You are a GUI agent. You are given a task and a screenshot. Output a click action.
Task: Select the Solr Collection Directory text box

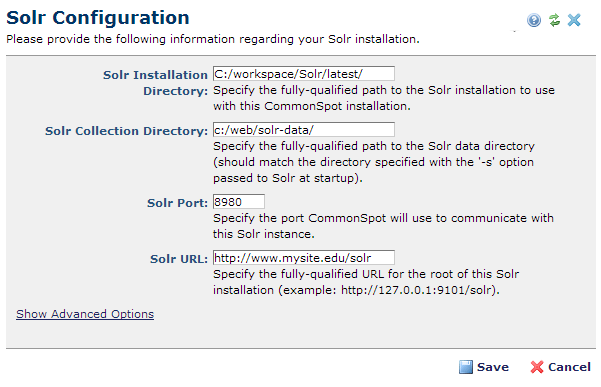pyautogui.click(x=304, y=130)
